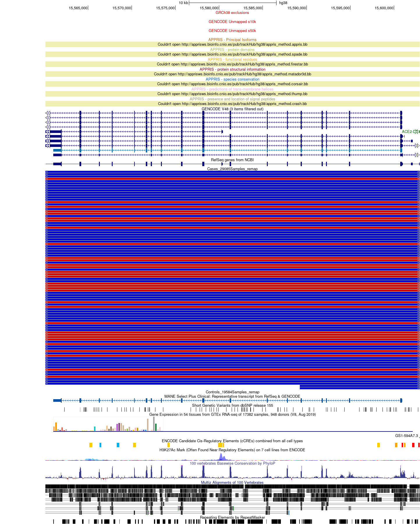This screenshot has width=420, height=524.
Task: Click the APPRIS - functional residues label
Action: point(232,60)
